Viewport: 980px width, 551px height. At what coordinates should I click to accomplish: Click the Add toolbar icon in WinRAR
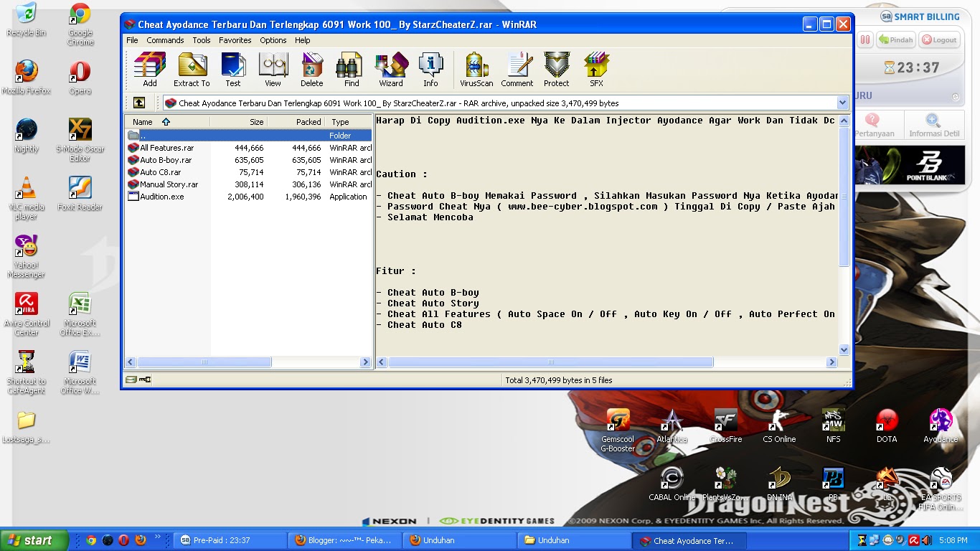[150, 70]
